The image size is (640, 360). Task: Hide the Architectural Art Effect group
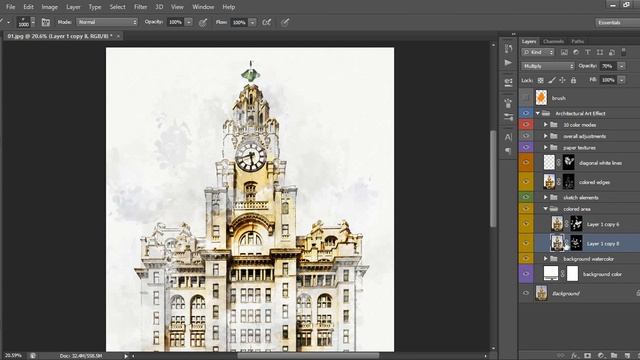coord(526,113)
